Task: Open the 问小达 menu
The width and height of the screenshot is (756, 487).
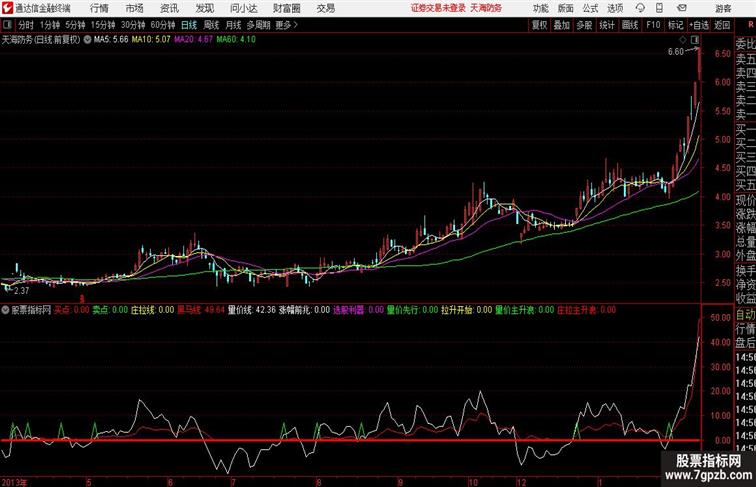Action: tap(243, 8)
